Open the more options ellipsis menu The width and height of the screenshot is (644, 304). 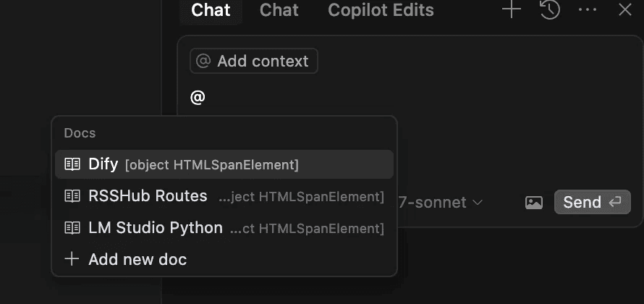tap(588, 10)
